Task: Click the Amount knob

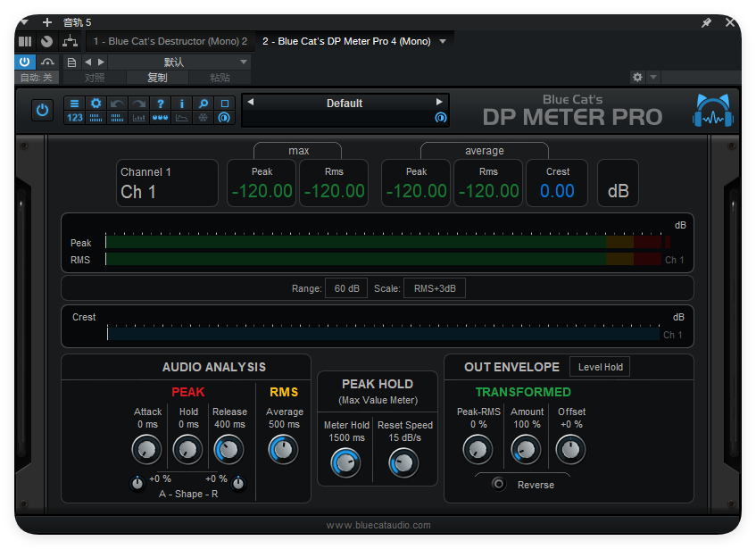Action: click(526, 450)
